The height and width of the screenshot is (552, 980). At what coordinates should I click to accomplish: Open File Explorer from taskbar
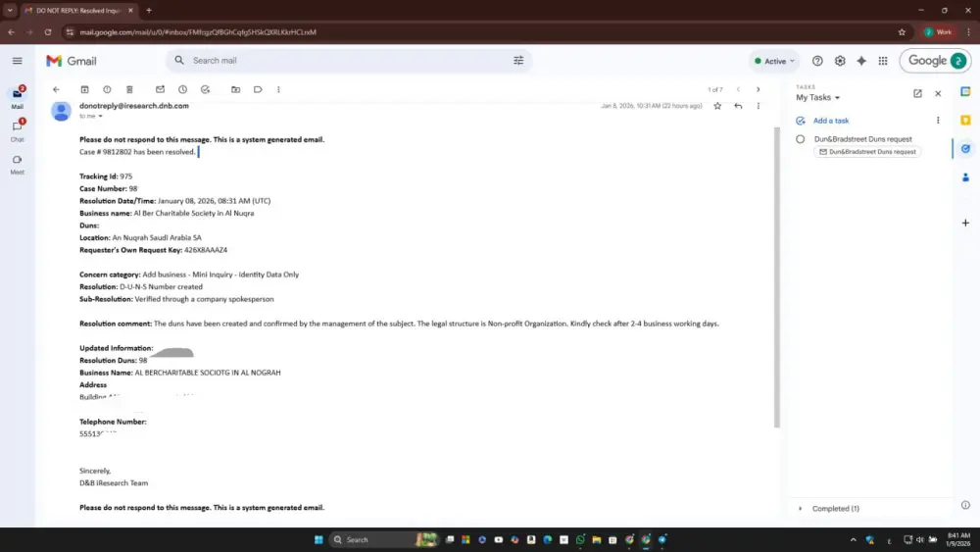point(596,539)
